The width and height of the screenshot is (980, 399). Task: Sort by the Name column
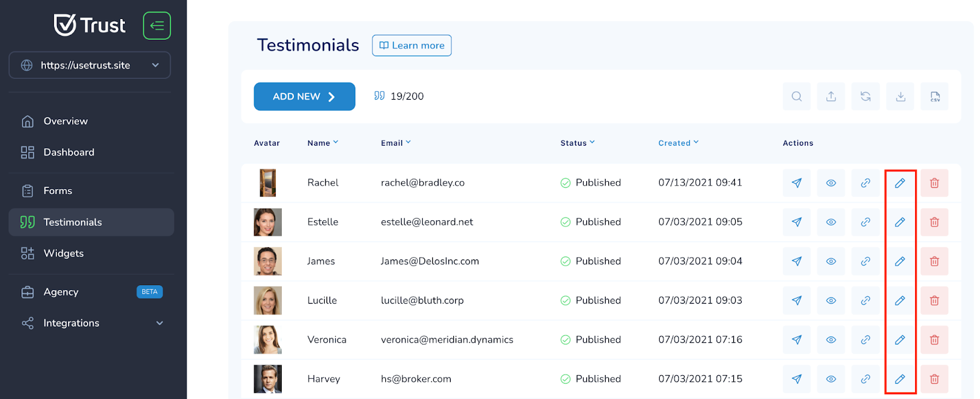coord(323,143)
